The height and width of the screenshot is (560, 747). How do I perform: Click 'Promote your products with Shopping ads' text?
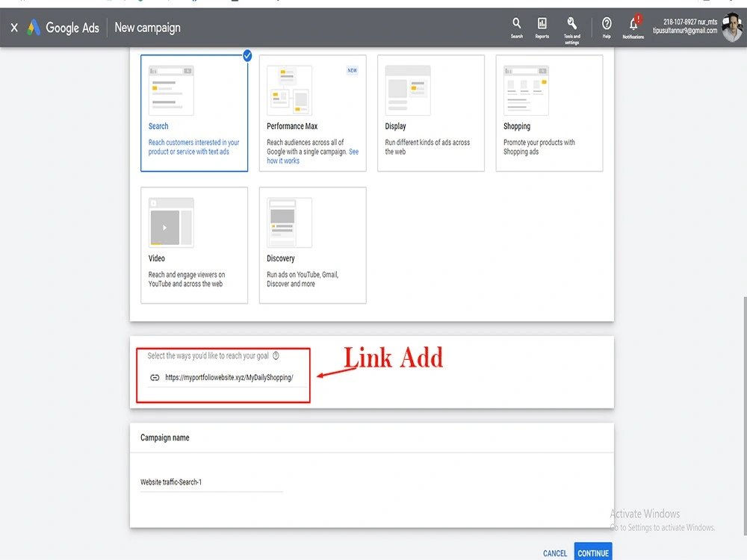[539, 147]
